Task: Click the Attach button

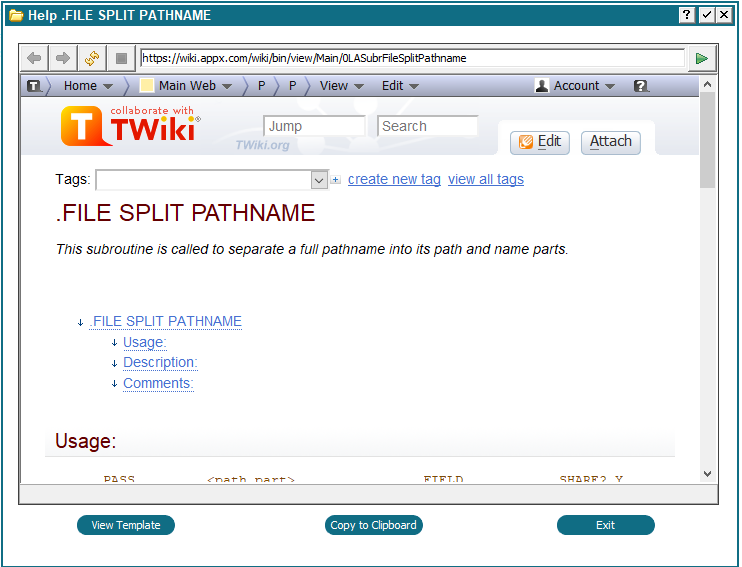Action: [610, 142]
